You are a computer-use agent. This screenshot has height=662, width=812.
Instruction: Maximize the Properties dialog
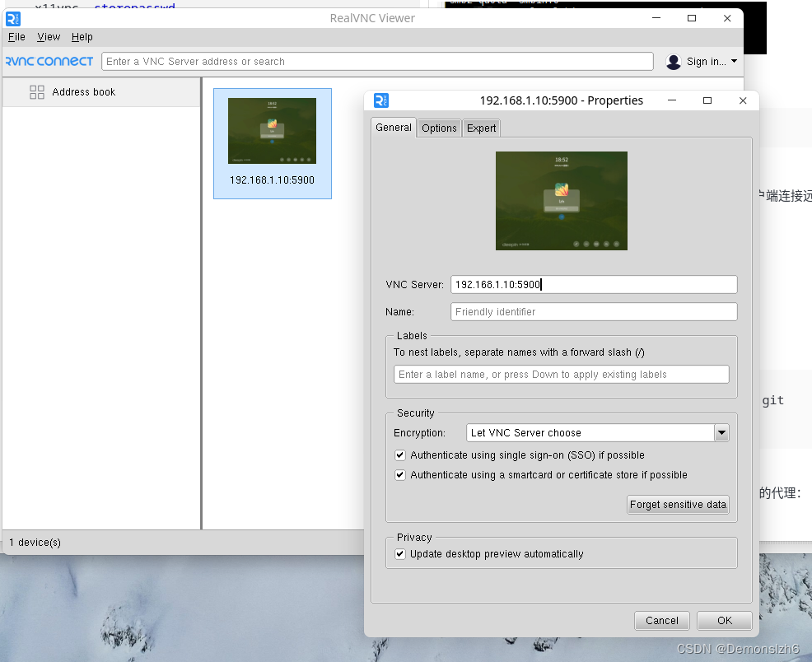click(707, 100)
